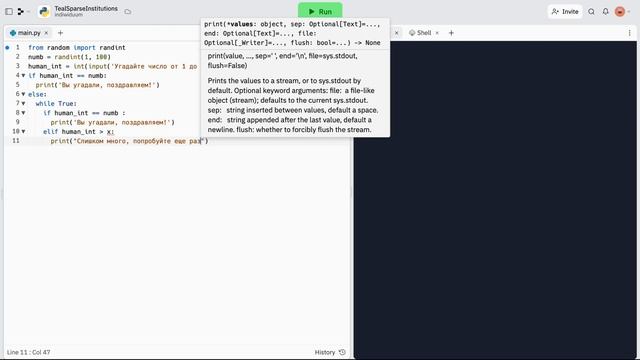
Task: Open the user avatar menu
Action: [x=620, y=11]
